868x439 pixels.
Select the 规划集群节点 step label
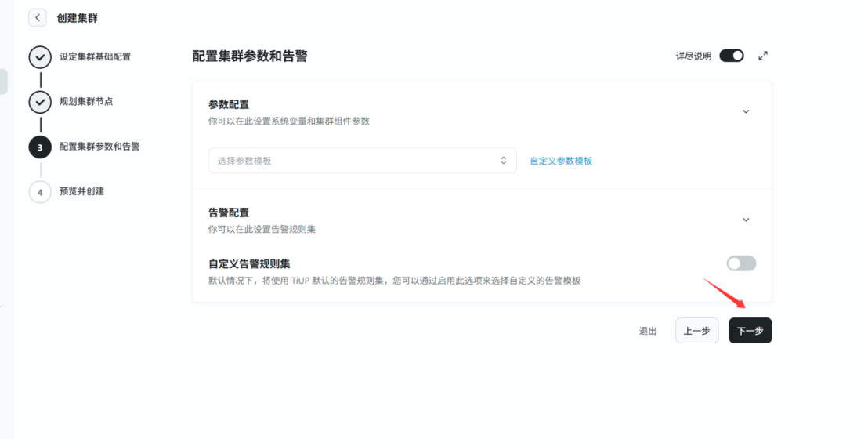pos(86,101)
